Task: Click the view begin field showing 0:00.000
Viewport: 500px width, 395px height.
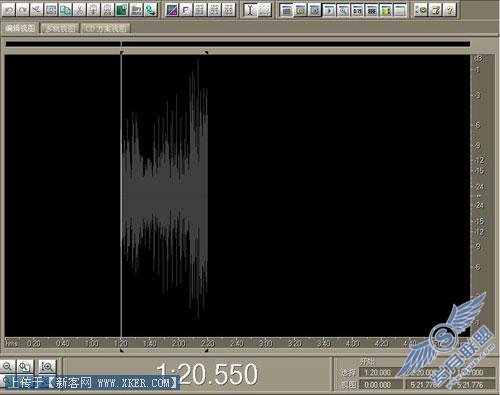Action: (381, 385)
